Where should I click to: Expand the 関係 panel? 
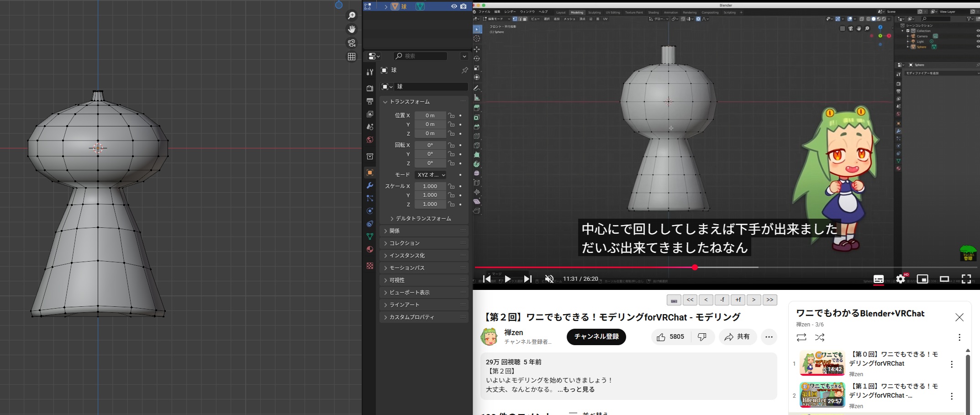tap(424, 231)
